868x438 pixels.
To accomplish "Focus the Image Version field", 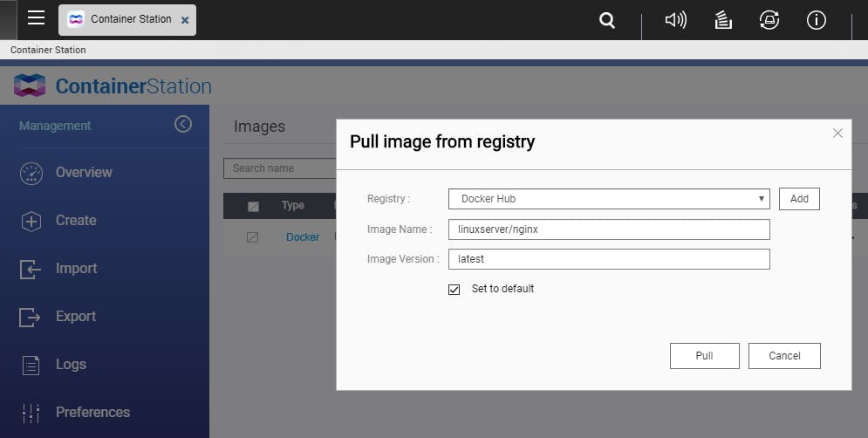I will click(x=609, y=259).
